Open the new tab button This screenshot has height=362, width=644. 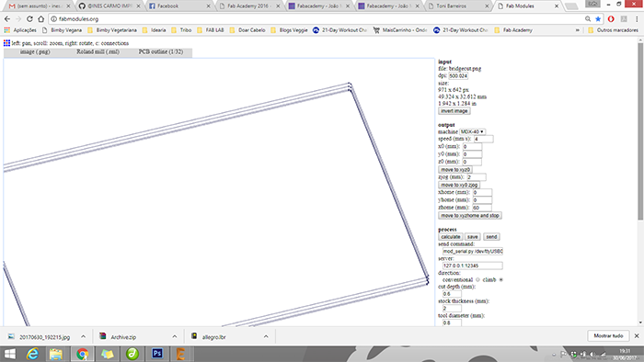(571, 6)
